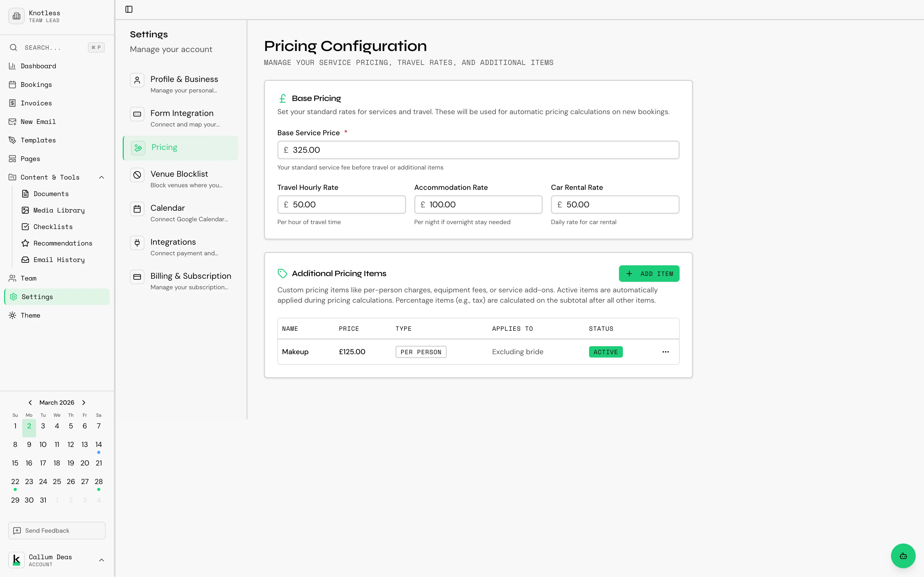Image resolution: width=924 pixels, height=577 pixels.
Task: Select March 22 in the mini calendar
Action: (15, 482)
